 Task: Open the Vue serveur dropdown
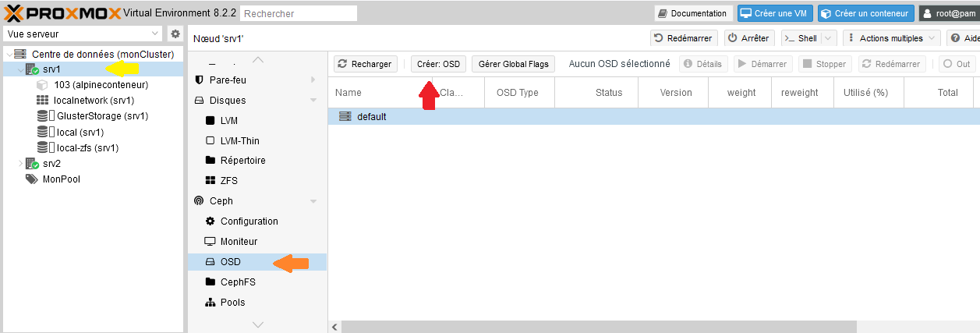[x=154, y=34]
